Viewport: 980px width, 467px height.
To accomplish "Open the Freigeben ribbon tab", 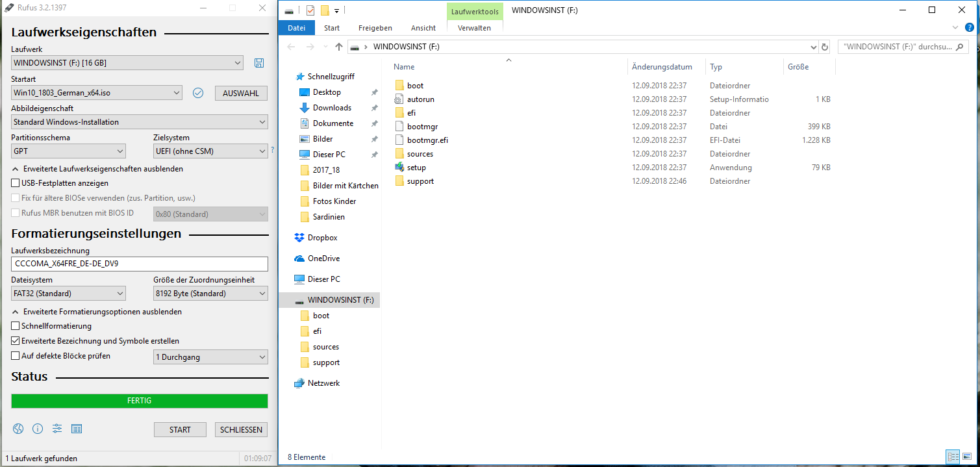I will pyautogui.click(x=375, y=28).
